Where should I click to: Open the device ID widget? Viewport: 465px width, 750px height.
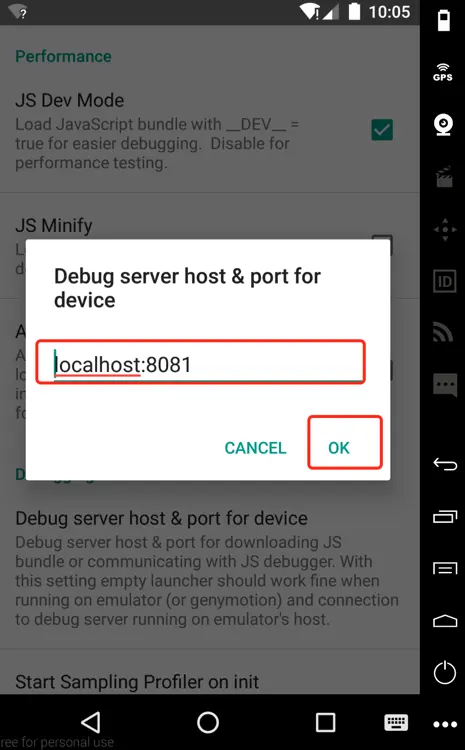445,281
